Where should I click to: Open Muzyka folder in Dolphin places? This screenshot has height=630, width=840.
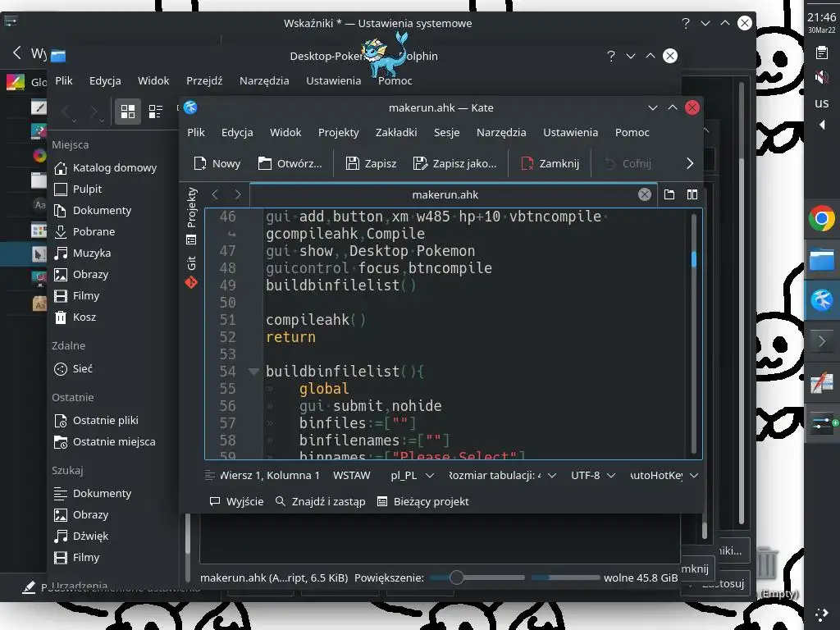coord(83,253)
